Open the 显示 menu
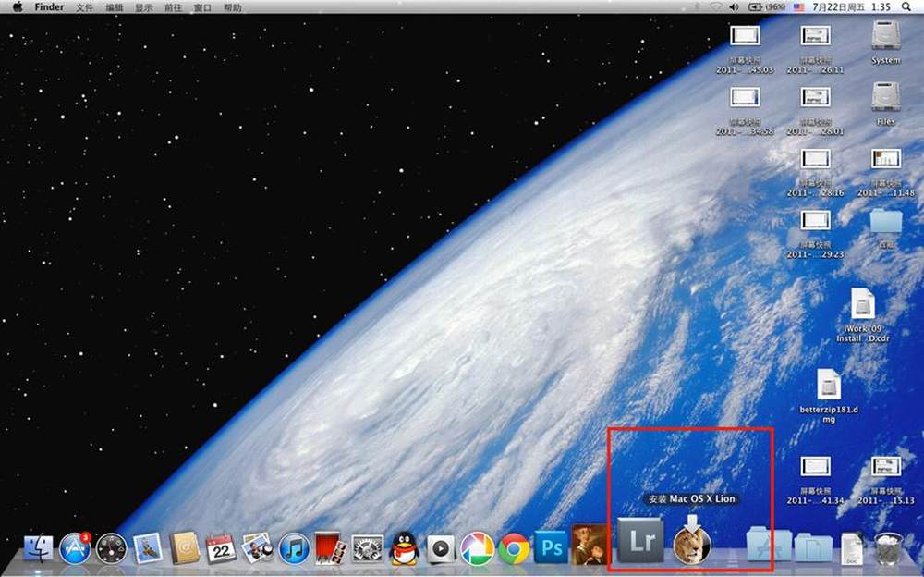This screenshot has width=924, height=577. (x=144, y=7)
